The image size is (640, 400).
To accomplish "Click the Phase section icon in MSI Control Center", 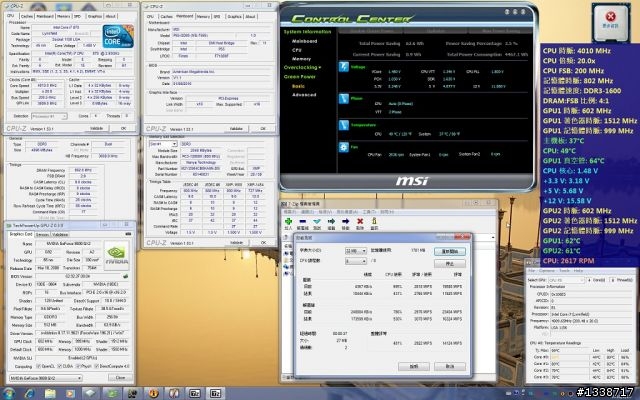I will tap(344, 98).
